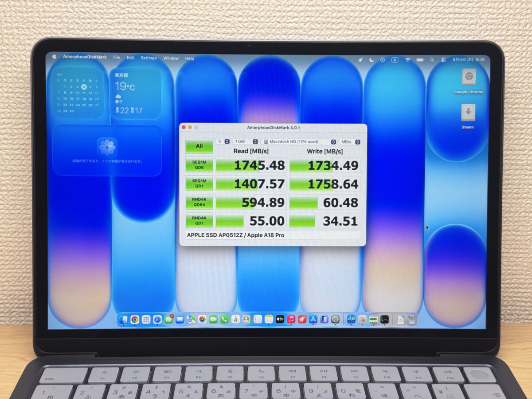Click the 34.51 write result
This screenshot has height=399, width=532.
pyautogui.click(x=325, y=221)
